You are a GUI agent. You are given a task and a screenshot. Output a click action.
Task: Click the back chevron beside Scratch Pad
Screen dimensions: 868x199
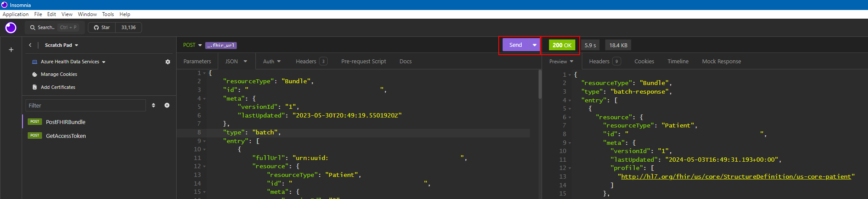(x=30, y=45)
